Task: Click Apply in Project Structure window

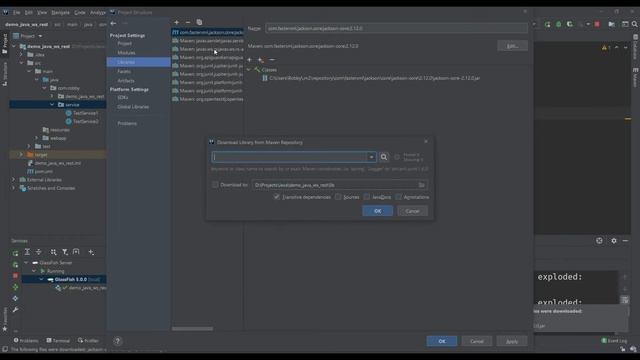Action: tap(512, 341)
